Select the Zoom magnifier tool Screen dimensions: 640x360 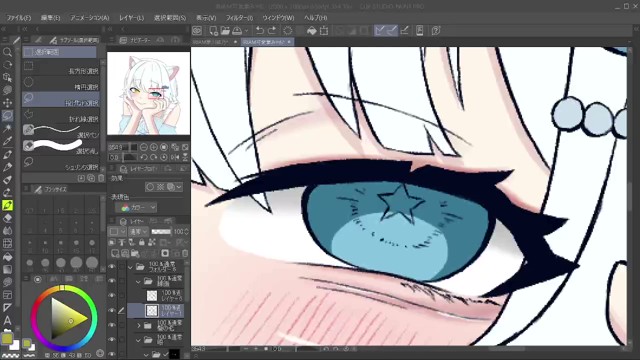7,52
